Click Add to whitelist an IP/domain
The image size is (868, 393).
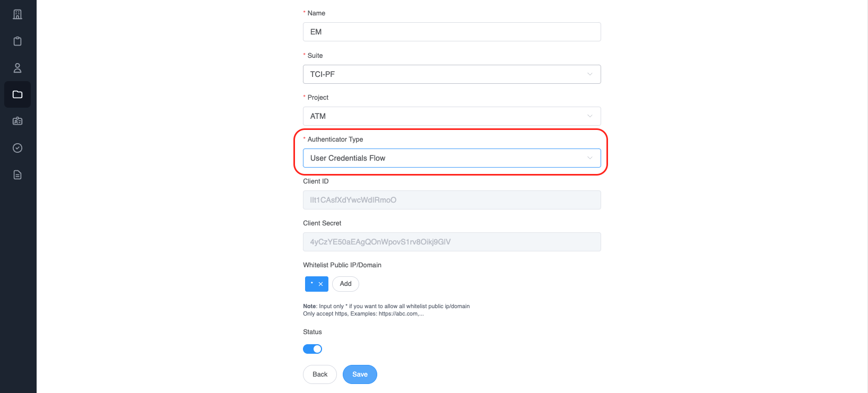pyautogui.click(x=345, y=284)
